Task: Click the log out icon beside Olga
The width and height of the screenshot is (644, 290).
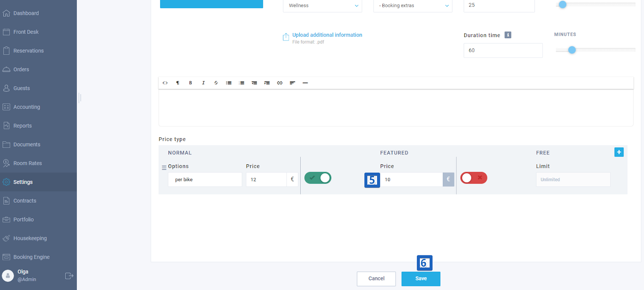Action: [x=69, y=276]
